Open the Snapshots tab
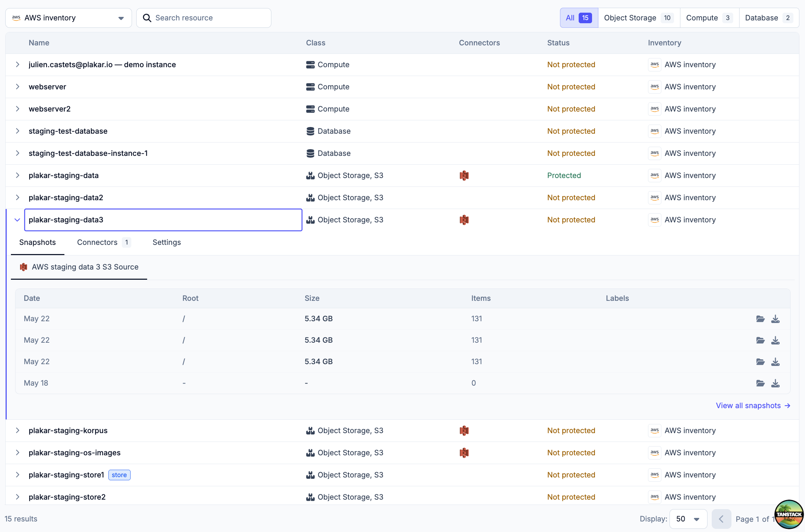Viewport: 805px width, 532px height. [38, 242]
